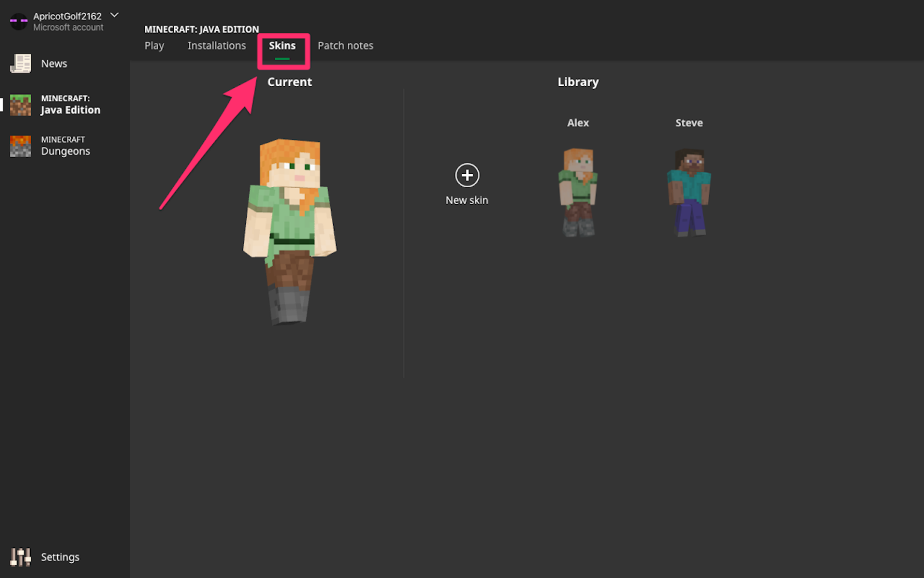Open the News newspaper icon
924x578 pixels.
point(20,63)
